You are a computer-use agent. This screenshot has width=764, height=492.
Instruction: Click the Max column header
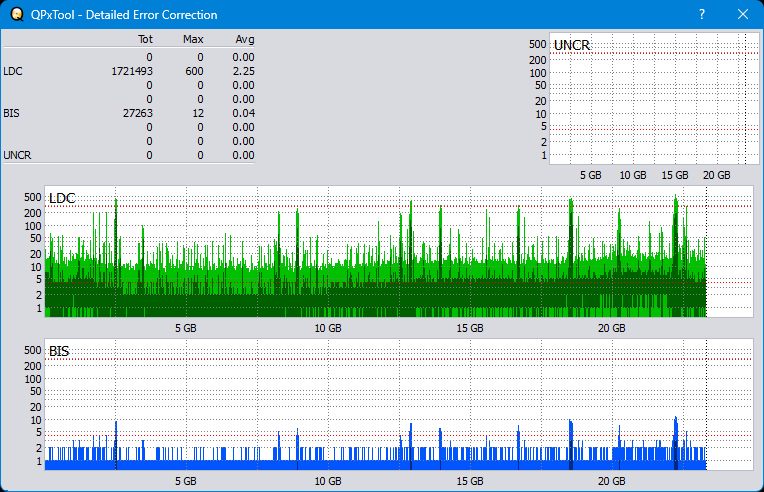[193, 39]
